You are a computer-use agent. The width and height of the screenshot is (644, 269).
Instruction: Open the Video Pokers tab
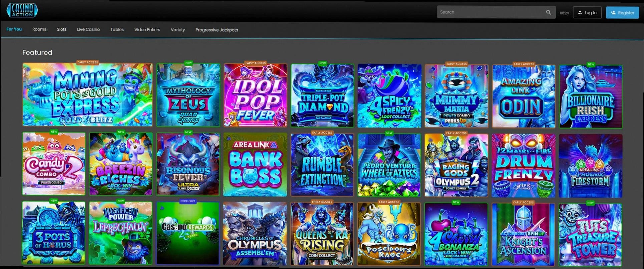point(147,30)
